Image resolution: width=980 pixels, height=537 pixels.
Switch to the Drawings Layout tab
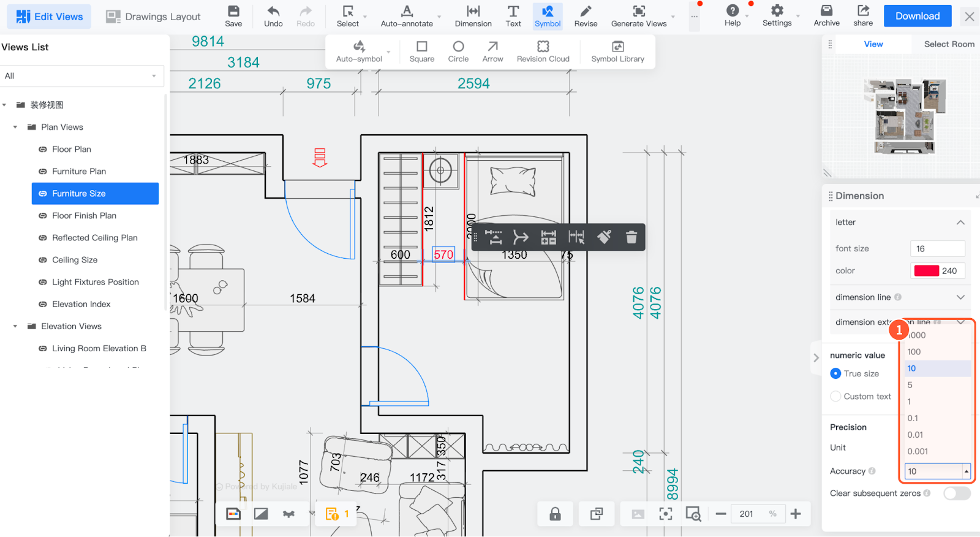coord(153,17)
